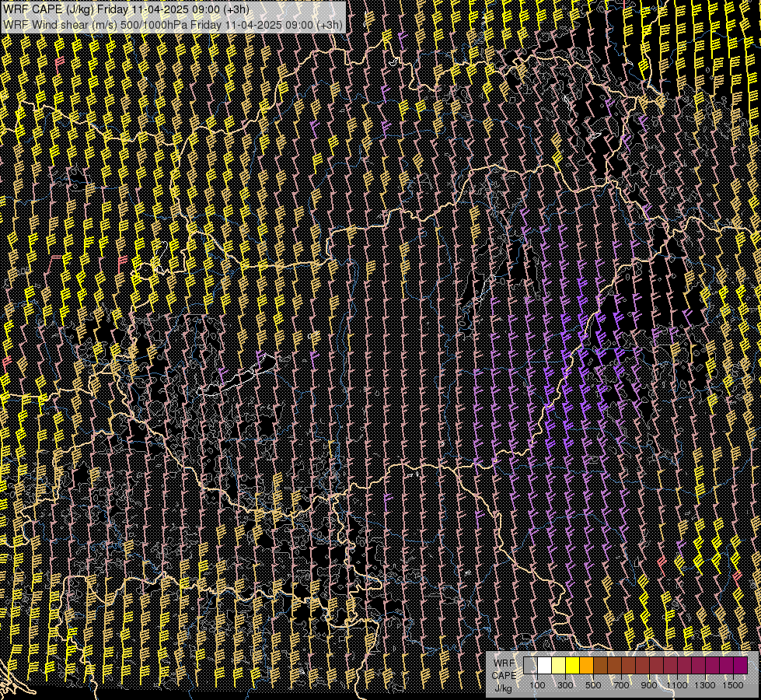Select the gray legend swatch below 100
Image resolution: width=761 pixels, height=700 pixels.
coord(530,665)
